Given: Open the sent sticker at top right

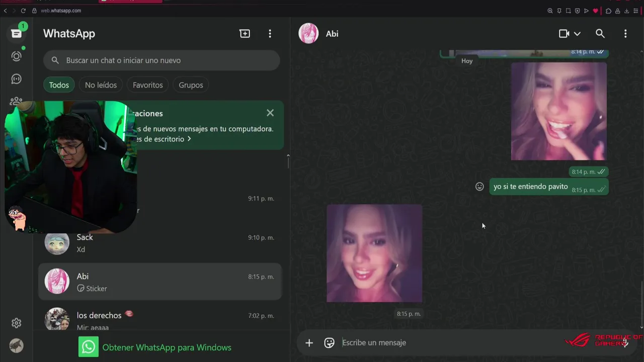Looking at the screenshot, I should [x=558, y=111].
